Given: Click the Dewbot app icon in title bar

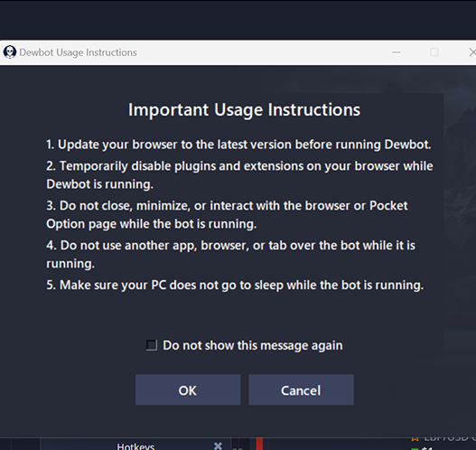Looking at the screenshot, I should pos(10,52).
